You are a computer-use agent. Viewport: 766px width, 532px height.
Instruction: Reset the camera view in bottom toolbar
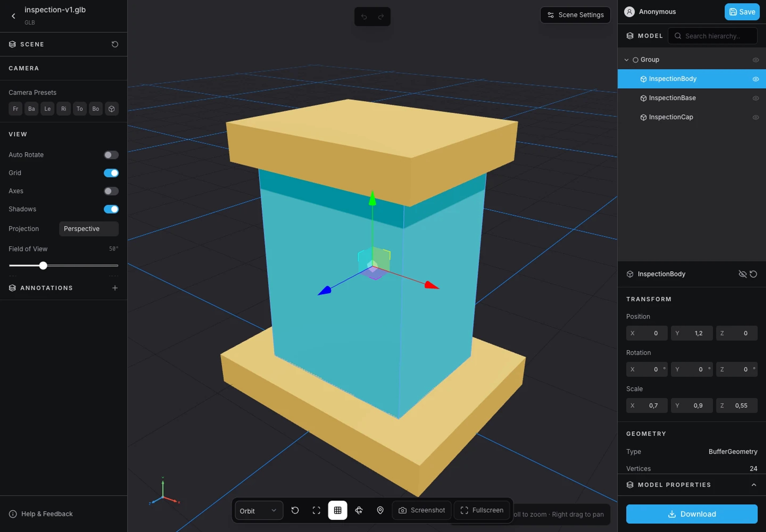[x=295, y=510]
